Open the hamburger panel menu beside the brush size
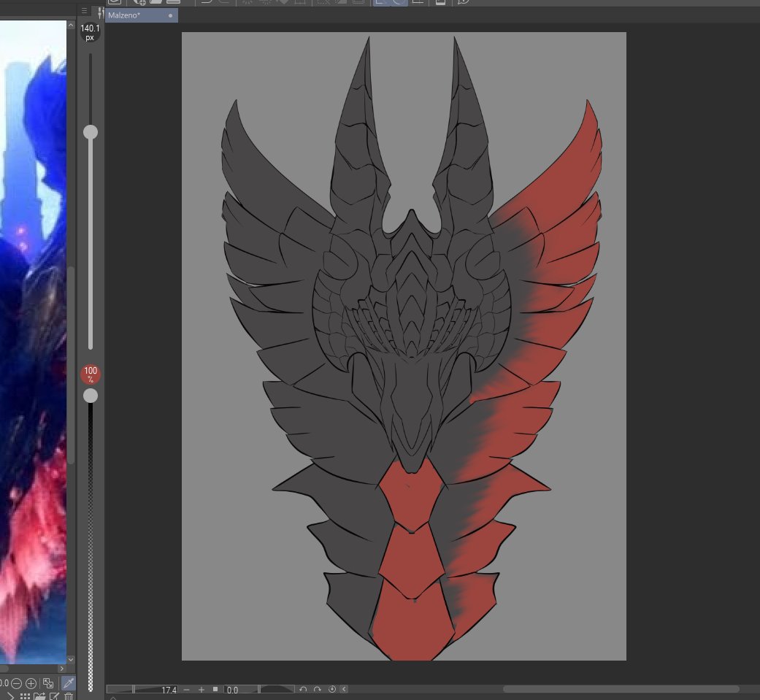The image size is (760, 700). pyautogui.click(x=85, y=11)
